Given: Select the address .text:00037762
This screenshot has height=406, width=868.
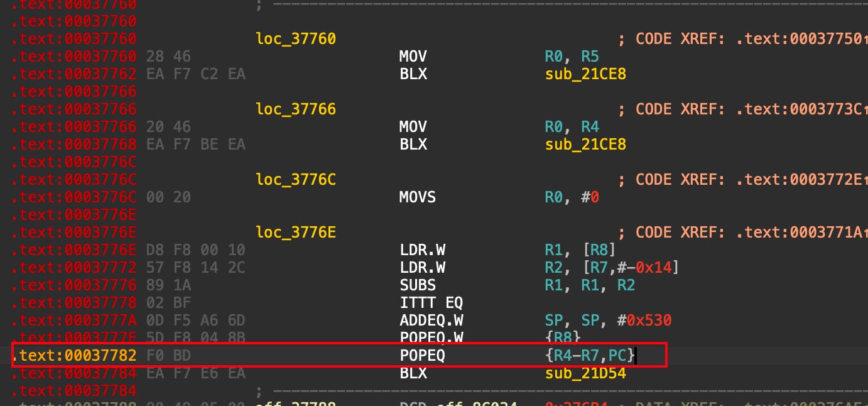Looking at the screenshot, I should pyautogui.click(x=74, y=74).
